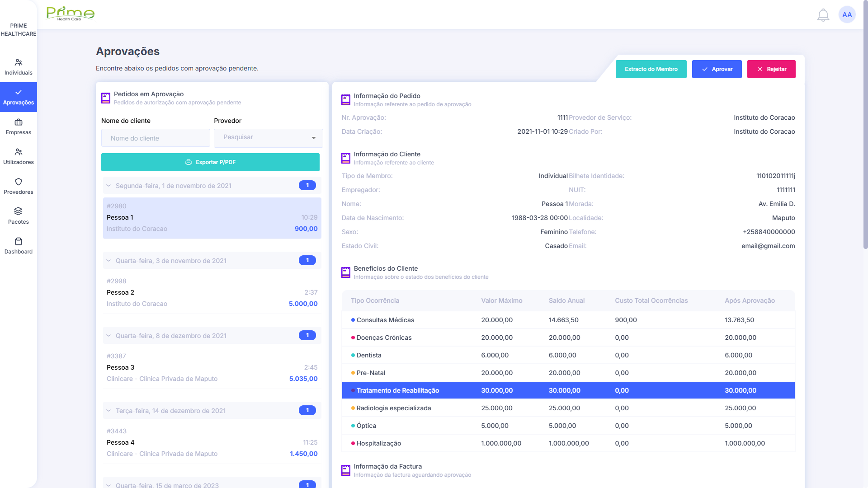Click the Informação da Factura section icon
The image size is (868, 488).
346,470
